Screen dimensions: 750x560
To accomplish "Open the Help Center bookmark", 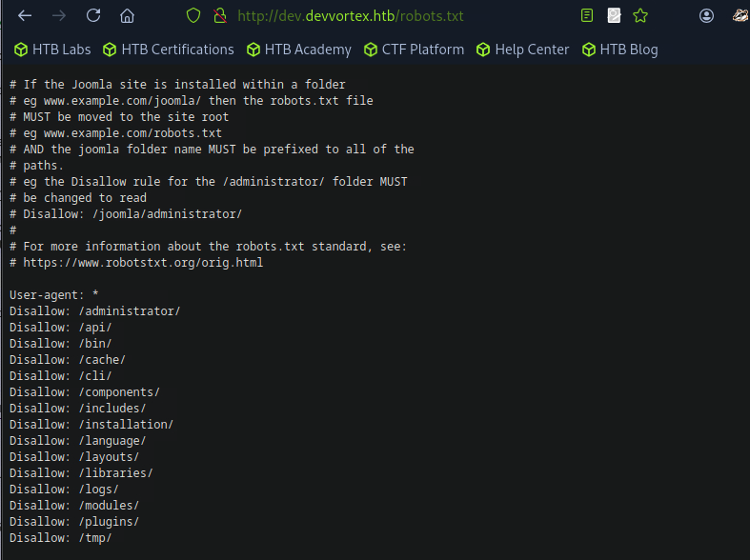I will (522, 50).
